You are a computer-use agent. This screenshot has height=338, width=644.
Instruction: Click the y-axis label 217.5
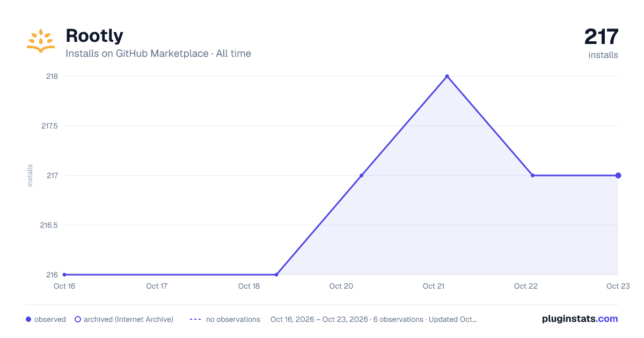pos(49,126)
